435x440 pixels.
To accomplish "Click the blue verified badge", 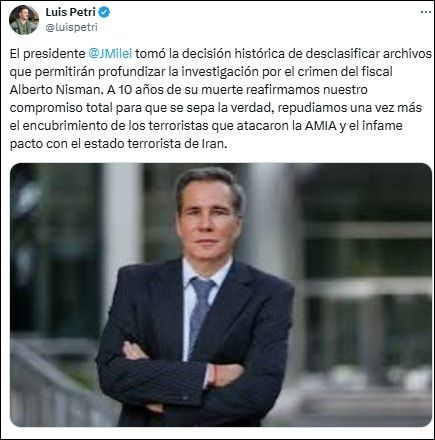I will coord(104,12).
